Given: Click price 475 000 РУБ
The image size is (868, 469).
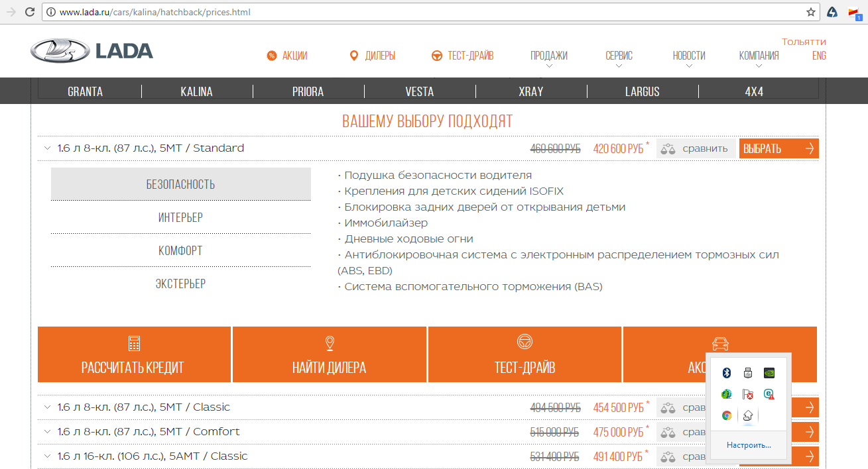Looking at the screenshot, I should coord(618,432).
